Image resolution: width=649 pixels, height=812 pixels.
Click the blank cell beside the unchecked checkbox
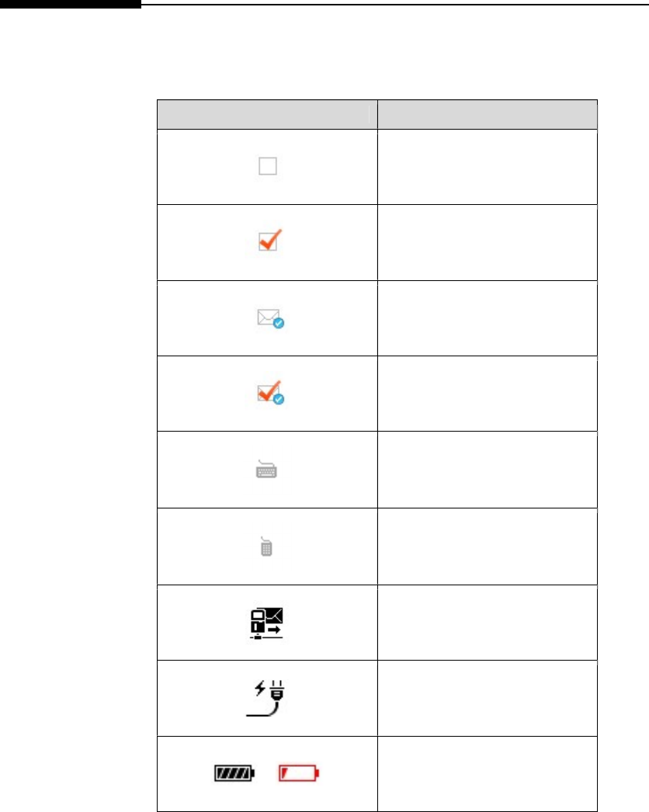(487, 167)
